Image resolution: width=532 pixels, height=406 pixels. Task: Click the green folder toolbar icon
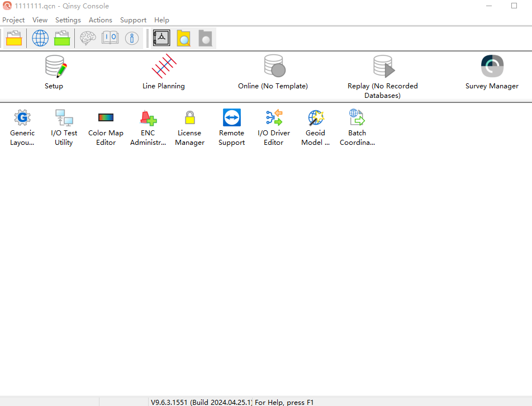62,38
